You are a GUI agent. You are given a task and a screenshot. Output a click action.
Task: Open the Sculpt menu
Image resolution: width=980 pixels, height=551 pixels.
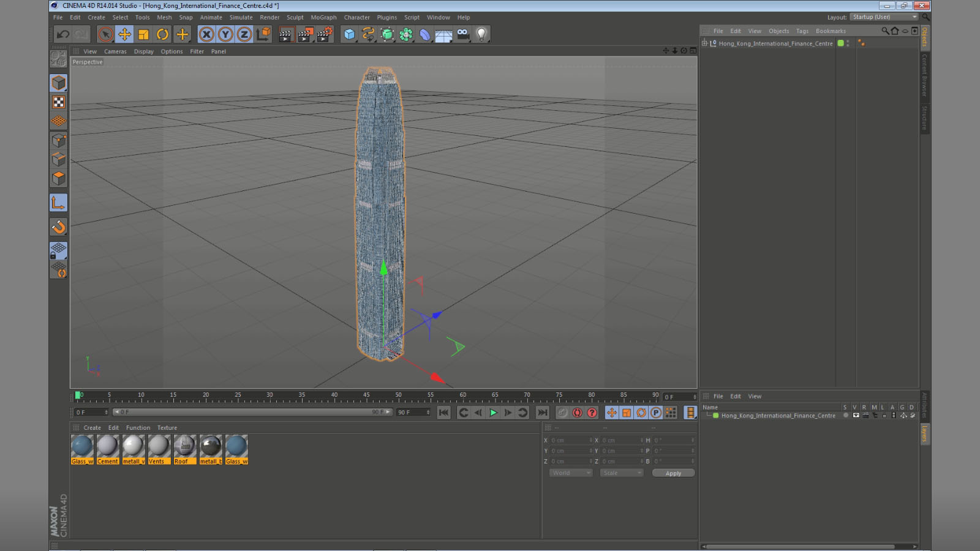point(295,18)
